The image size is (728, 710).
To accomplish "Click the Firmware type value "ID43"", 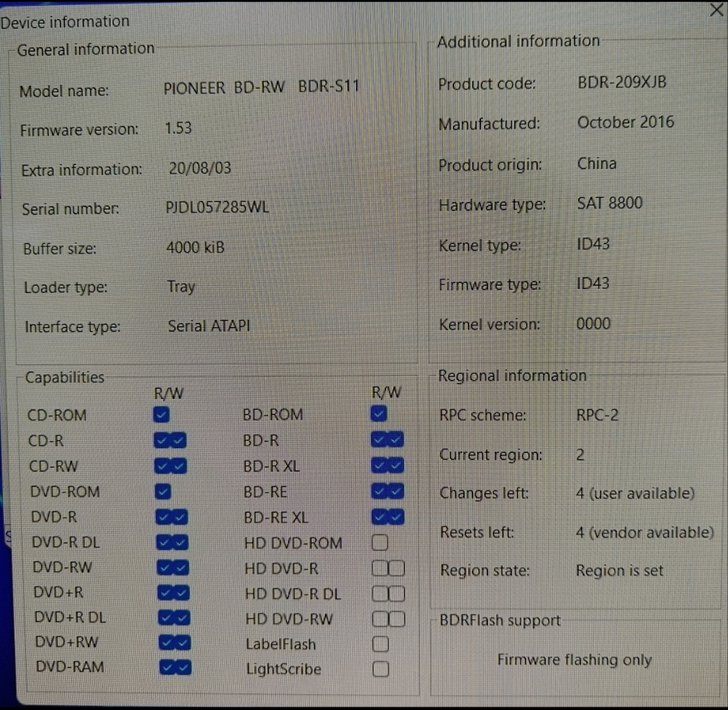I will click(593, 283).
